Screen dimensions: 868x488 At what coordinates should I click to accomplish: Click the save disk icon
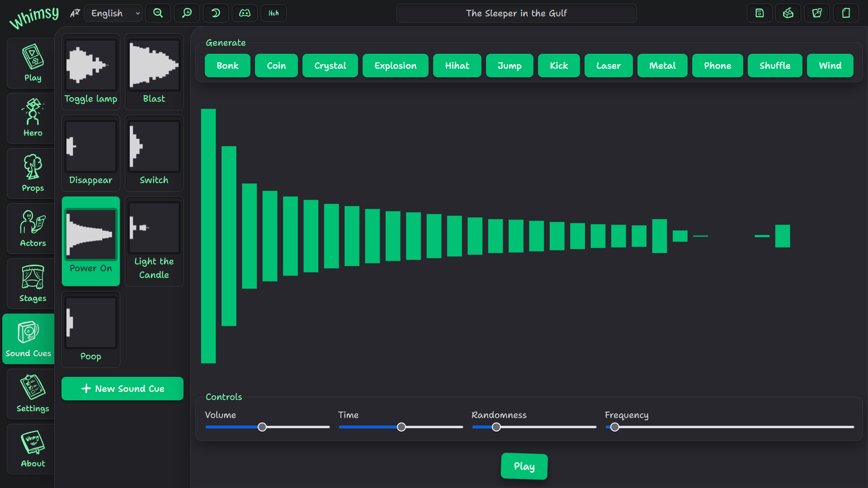[759, 13]
